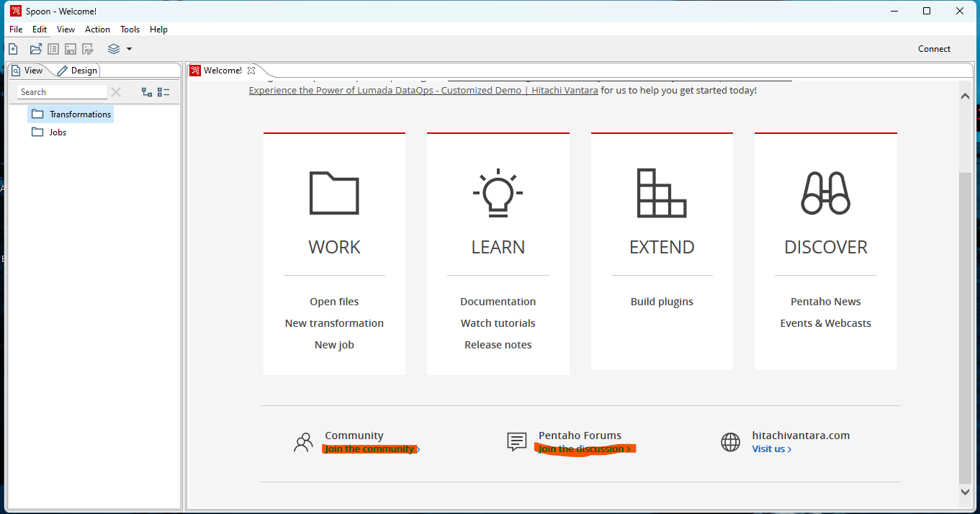
Task: Open the Action menu
Action: (x=97, y=30)
